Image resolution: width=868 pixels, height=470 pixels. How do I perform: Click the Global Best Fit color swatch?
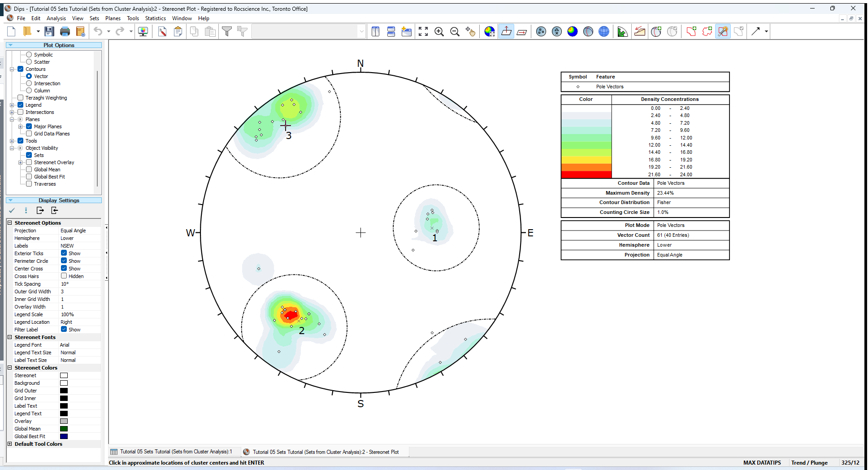coord(64,436)
